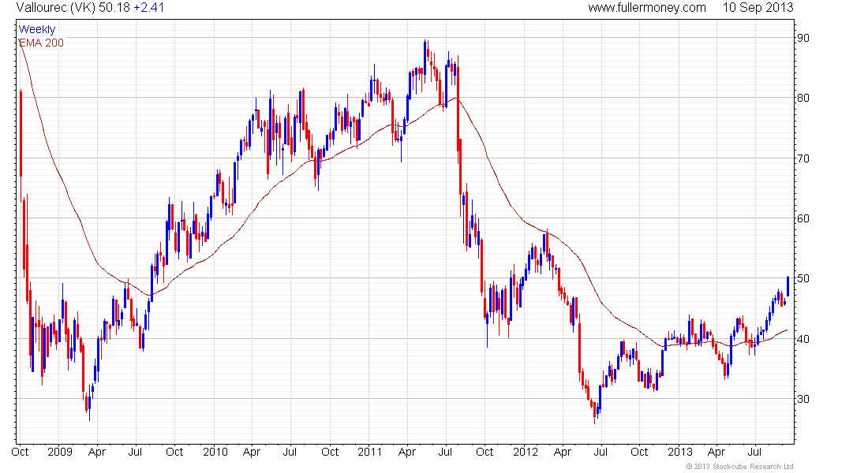Click the 10 Sep 2013 date label
The width and height of the screenshot is (868, 473).
[x=758, y=8]
